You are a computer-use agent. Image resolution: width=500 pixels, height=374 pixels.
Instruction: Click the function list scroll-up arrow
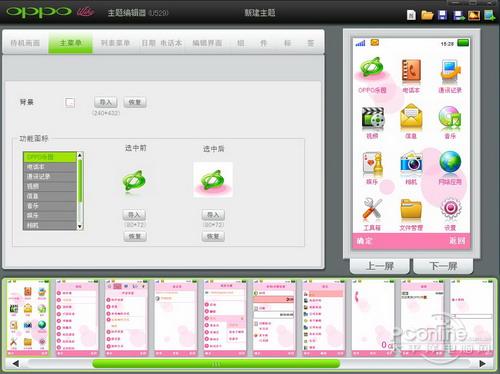coord(80,155)
